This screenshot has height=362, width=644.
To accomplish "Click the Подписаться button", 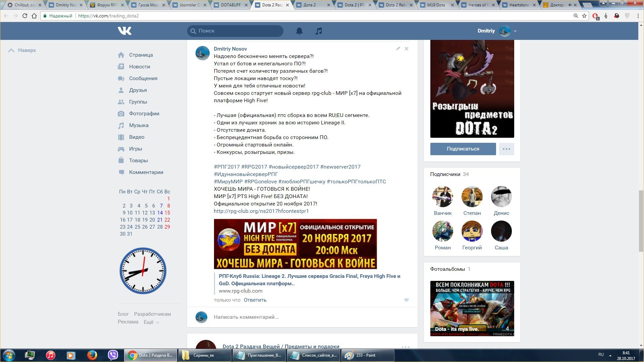I will pos(463,149).
